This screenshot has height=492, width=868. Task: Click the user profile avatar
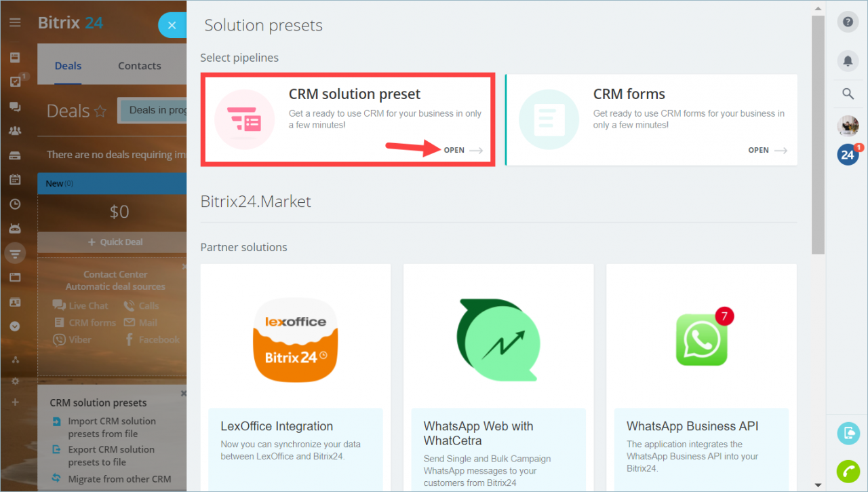(x=848, y=126)
